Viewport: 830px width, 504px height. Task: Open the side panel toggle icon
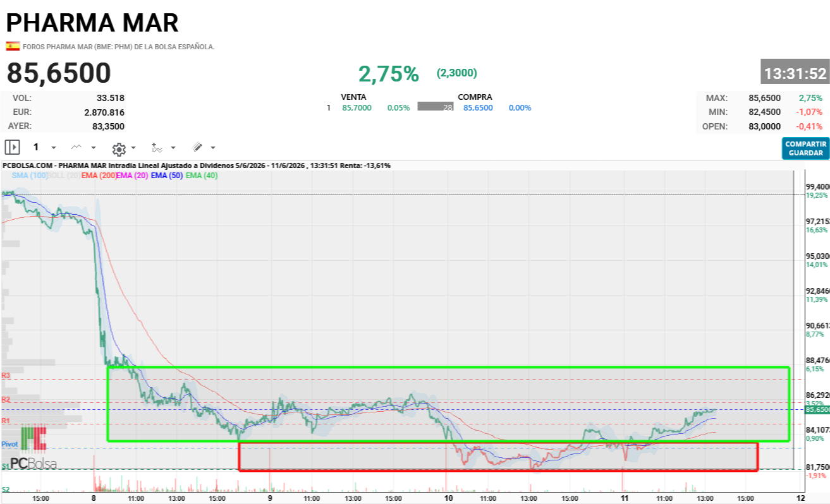pyautogui.click(x=12, y=147)
